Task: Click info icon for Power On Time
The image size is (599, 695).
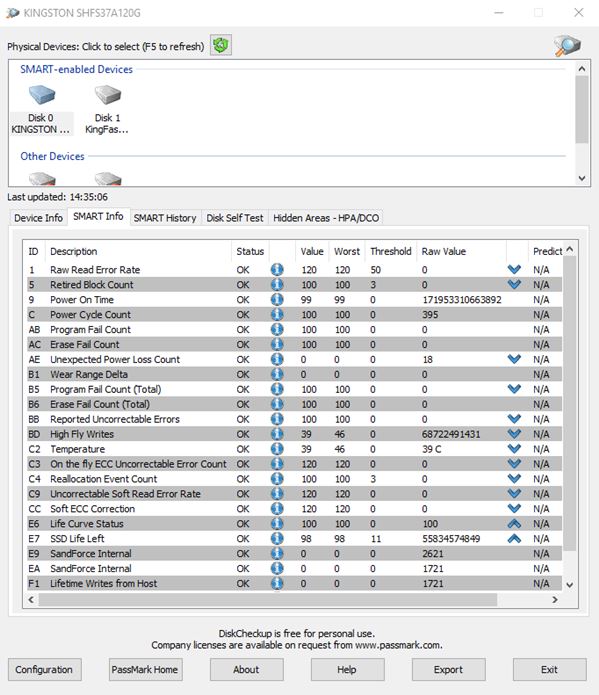Action: pyautogui.click(x=277, y=300)
